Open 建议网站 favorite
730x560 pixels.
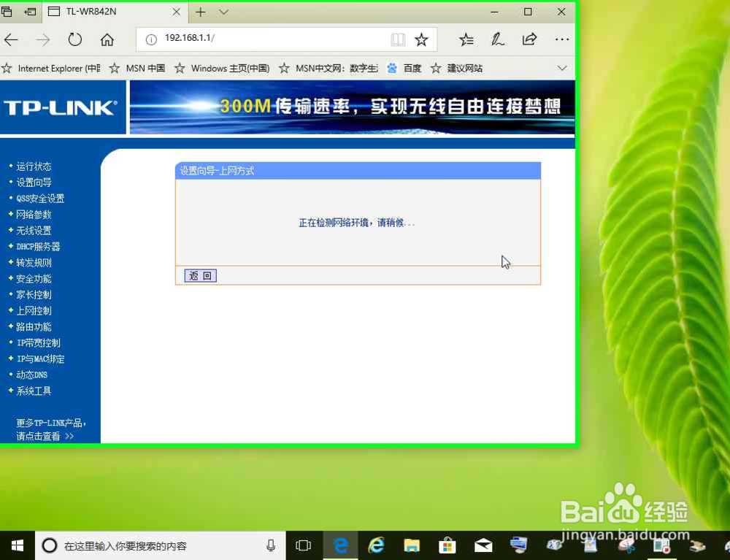tap(456, 69)
